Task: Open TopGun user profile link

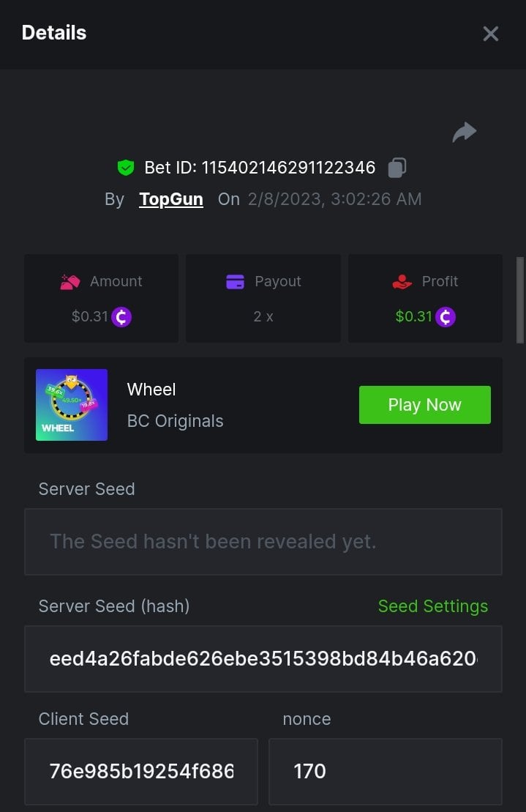Action: point(171,199)
